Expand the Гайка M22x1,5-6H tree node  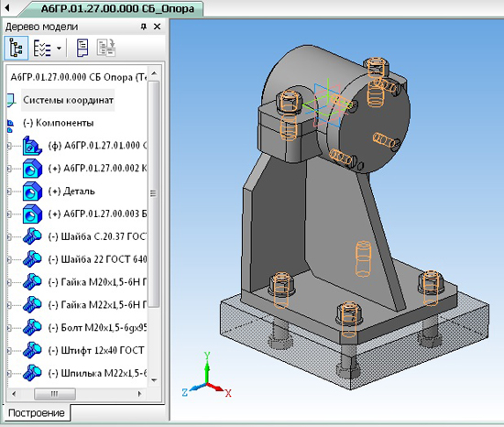coord(9,305)
